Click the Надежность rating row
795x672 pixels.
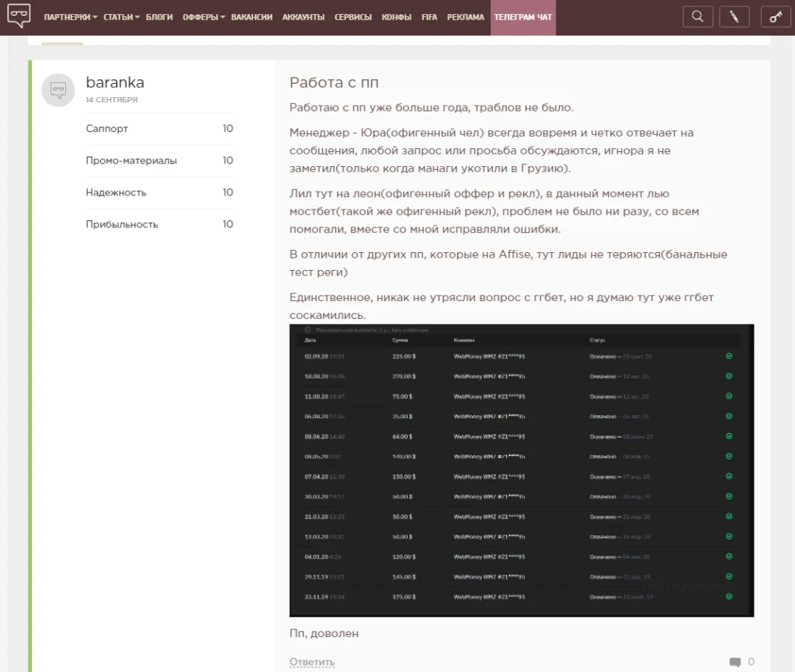point(159,192)
